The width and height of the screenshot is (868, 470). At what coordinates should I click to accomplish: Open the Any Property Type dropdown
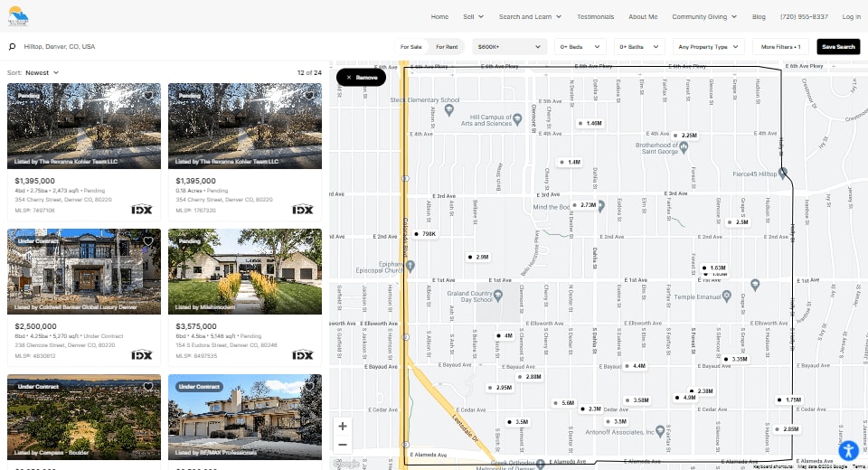point(709,47)
